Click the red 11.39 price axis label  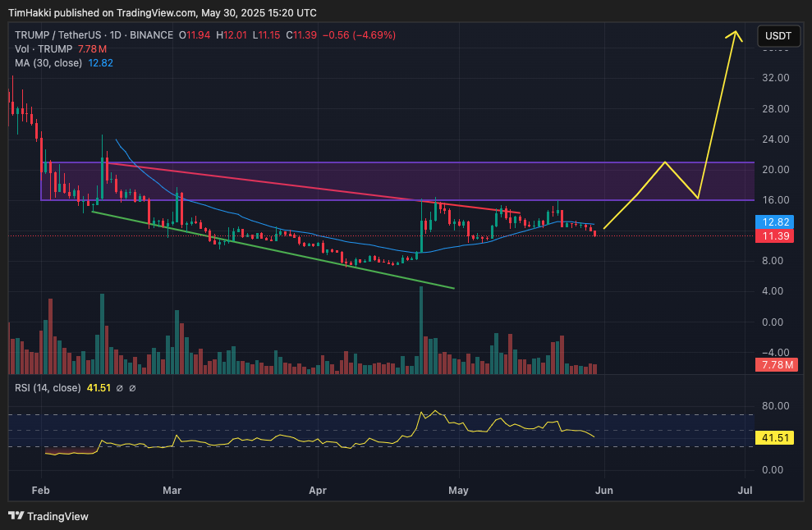[x=775, y=236]
